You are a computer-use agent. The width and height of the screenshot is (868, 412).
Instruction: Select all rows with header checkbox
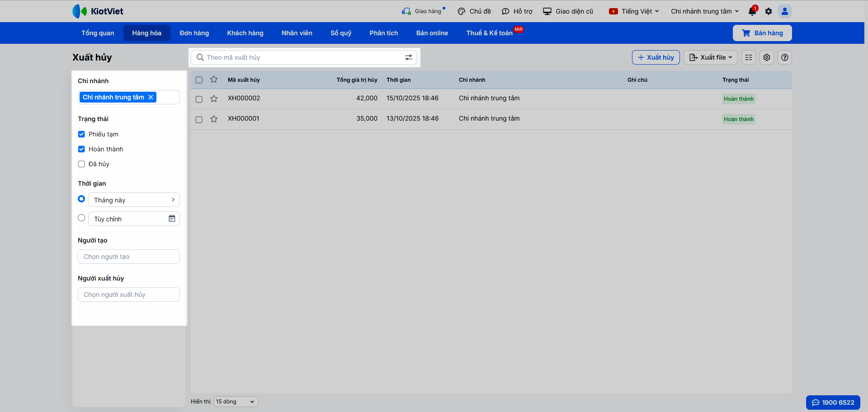point(199,80)
